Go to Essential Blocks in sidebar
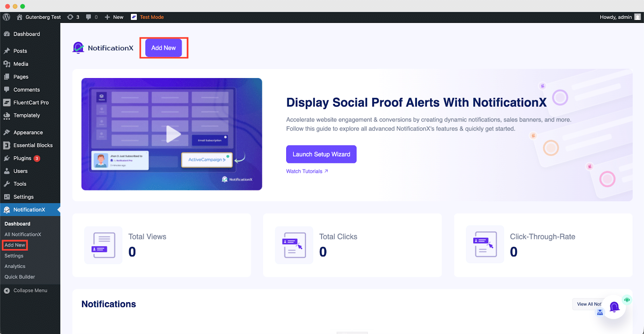644x334 pixels. tap(33, 145)
